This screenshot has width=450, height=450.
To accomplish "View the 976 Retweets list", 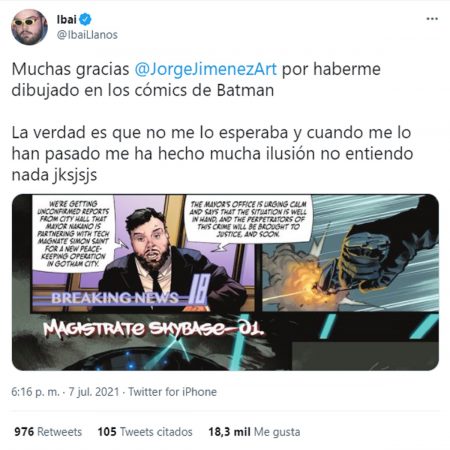I will 48,432.
